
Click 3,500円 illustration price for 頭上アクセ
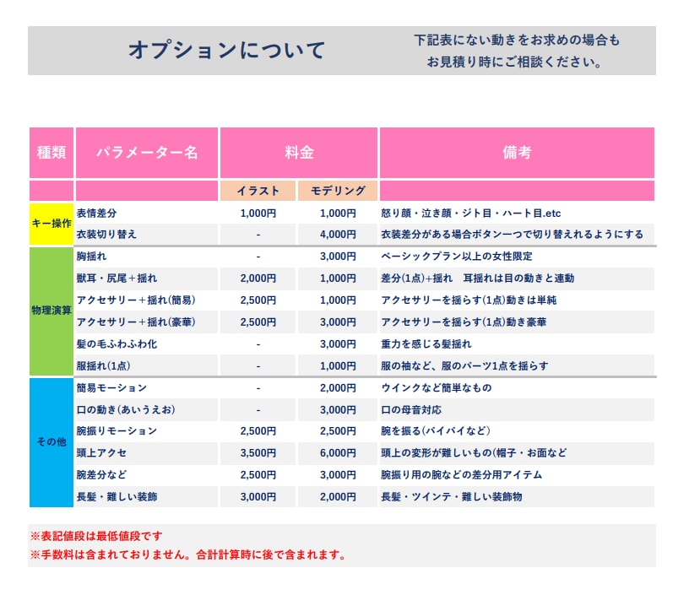point(258,452)
